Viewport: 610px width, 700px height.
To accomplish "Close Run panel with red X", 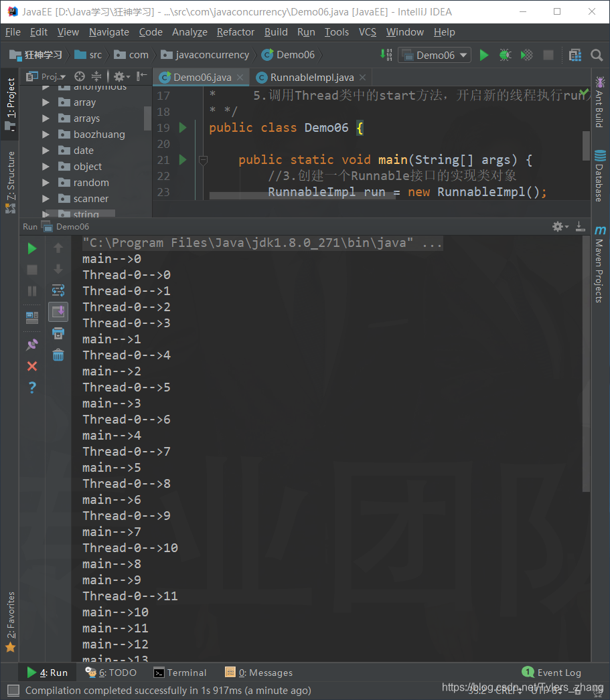I will (x=31, y=366).
